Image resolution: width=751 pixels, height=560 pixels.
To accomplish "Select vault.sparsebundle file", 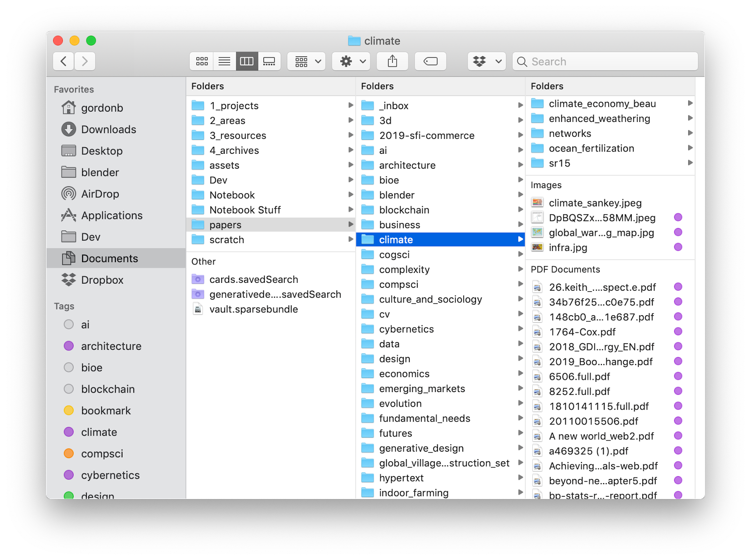I will [271, 310].
